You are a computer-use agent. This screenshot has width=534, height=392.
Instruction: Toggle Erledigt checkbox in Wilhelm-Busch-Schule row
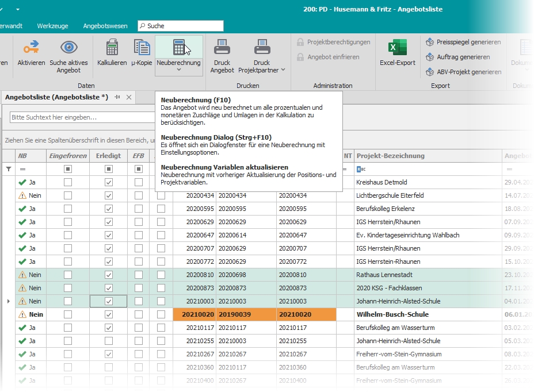click(x=108, y=314)
